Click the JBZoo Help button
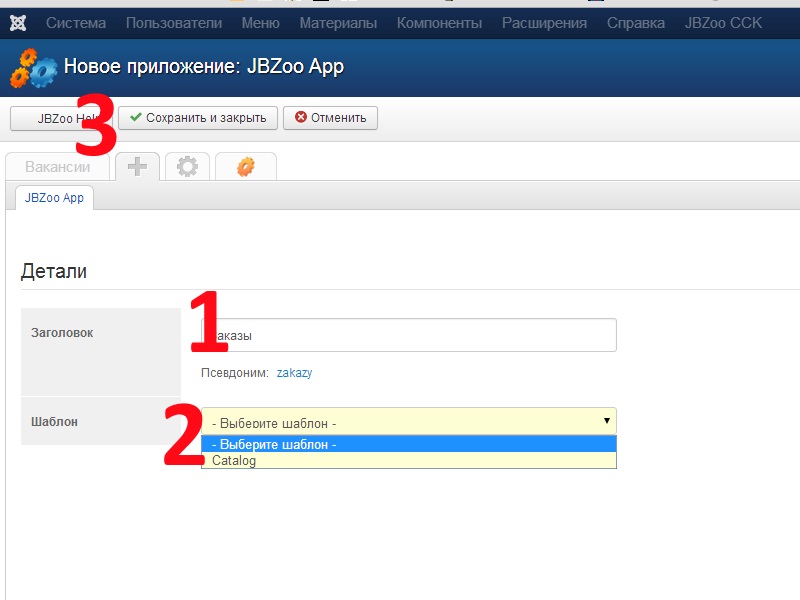This screenshot has width=800, height=600. pyautogui.click(x=61, y=118)
